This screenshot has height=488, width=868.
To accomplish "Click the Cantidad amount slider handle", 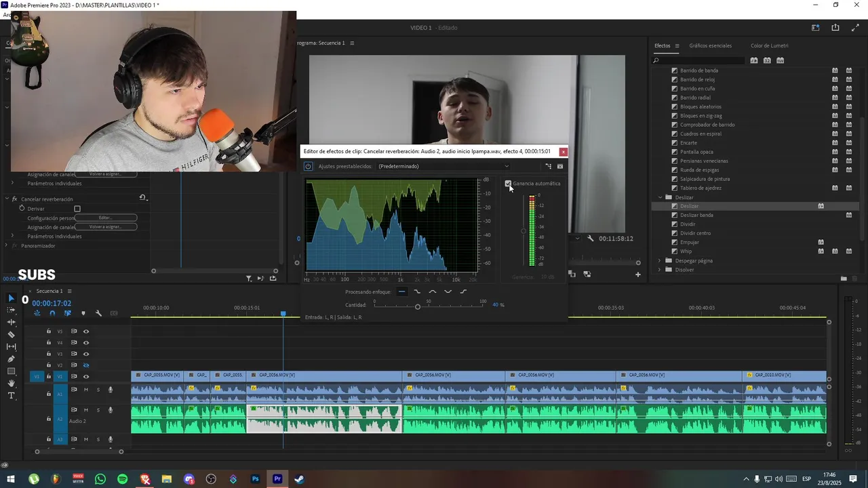I will point(418,307).
